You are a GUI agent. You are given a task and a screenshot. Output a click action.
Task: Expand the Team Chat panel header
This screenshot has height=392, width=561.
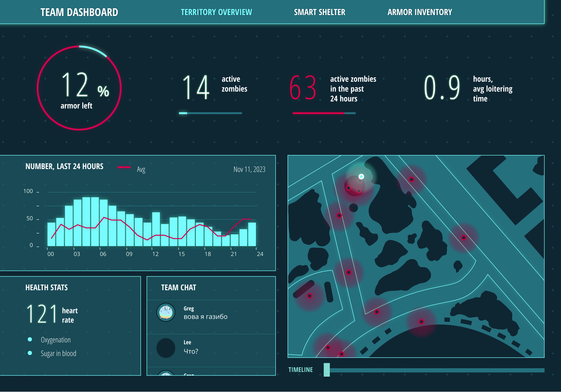click(179, 287)
